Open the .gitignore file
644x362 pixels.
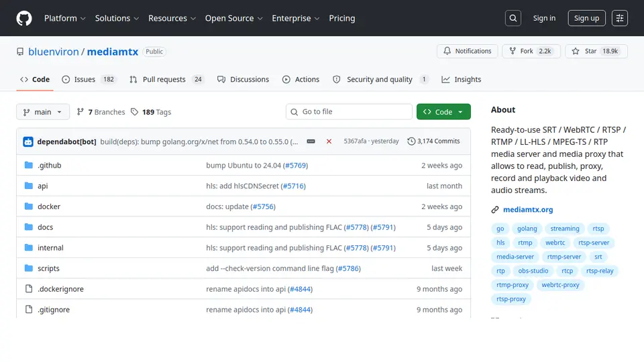coord(54,310)
